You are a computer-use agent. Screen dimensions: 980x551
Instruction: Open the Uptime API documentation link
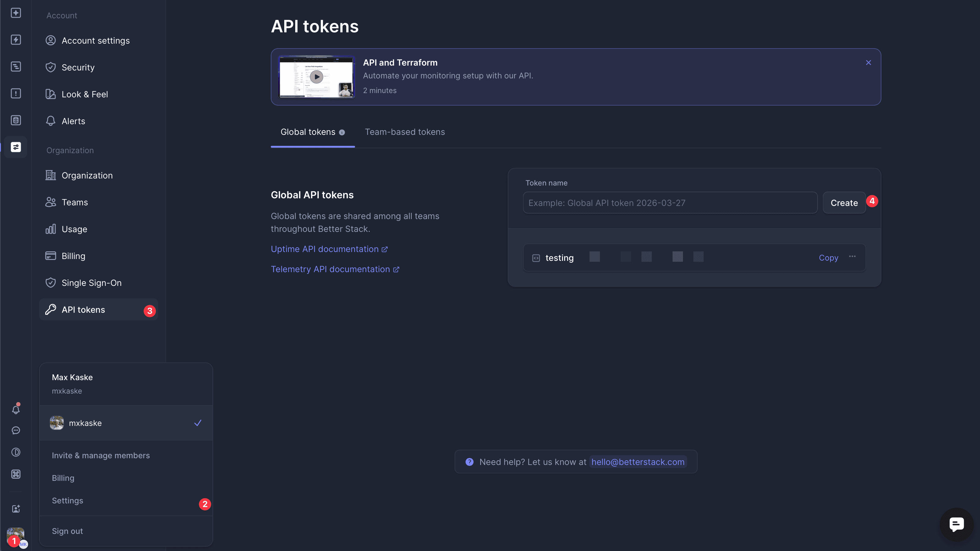click(x=325, y=249)
